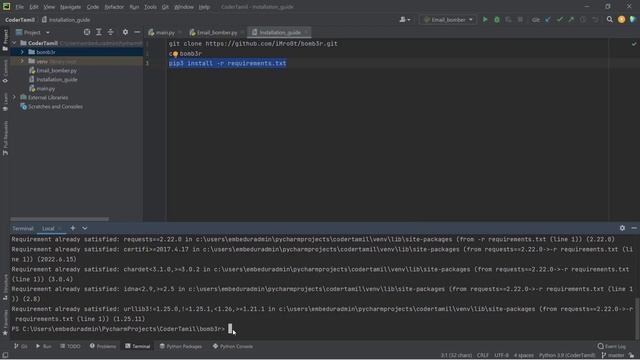This screenshot has height=360, width=640.
Task: Push commits with the Git push arrow
Action: coord(571,20)
